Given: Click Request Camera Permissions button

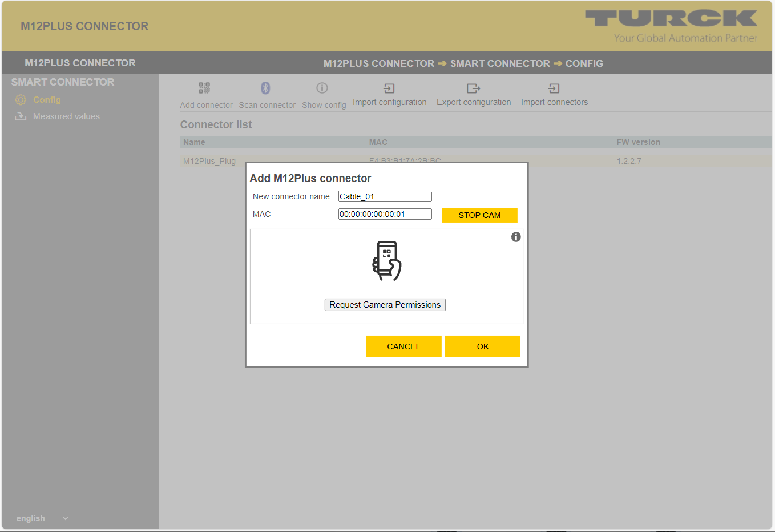Looking at the screenshot, I should (385, 305).
